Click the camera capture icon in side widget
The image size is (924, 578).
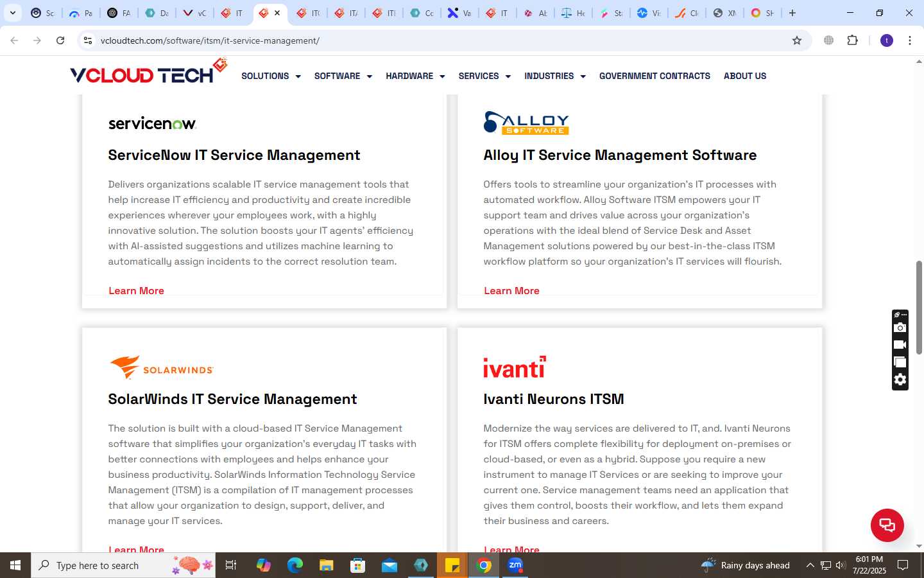coord(900,328)
